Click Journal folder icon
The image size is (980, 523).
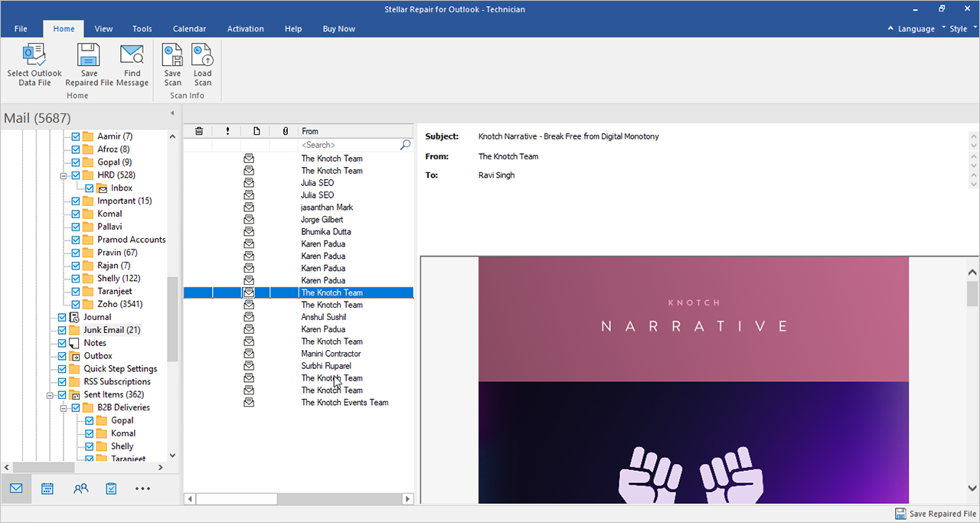[74, 317]
